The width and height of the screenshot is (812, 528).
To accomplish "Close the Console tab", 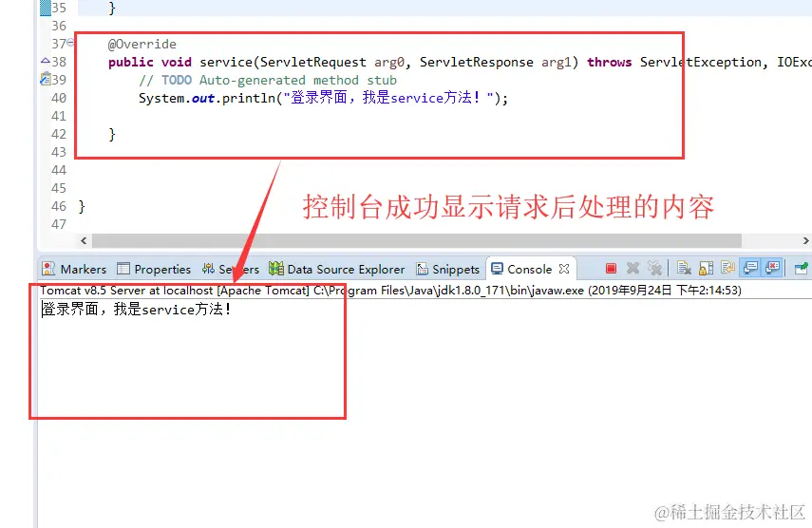I will coord(564,269).
